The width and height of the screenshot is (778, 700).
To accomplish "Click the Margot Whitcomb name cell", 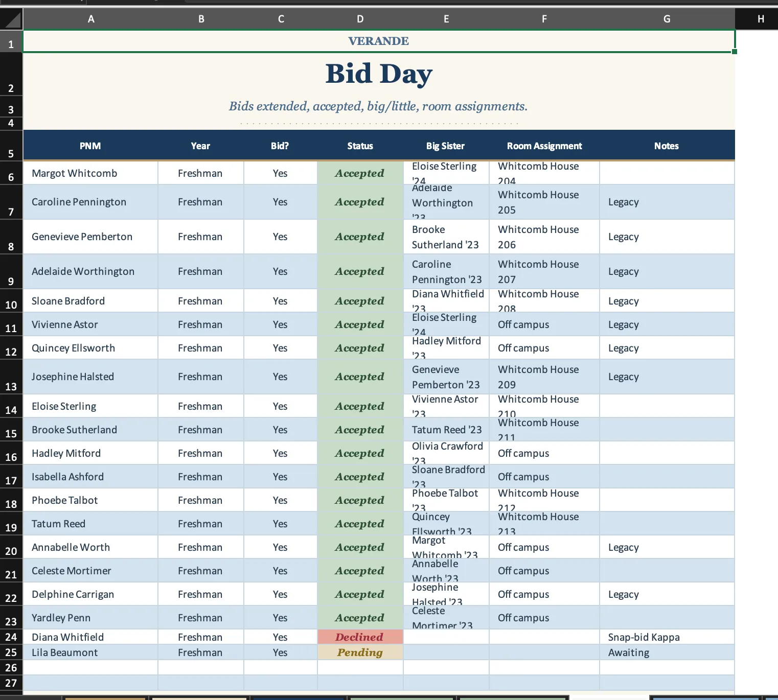I will point(90,173).
